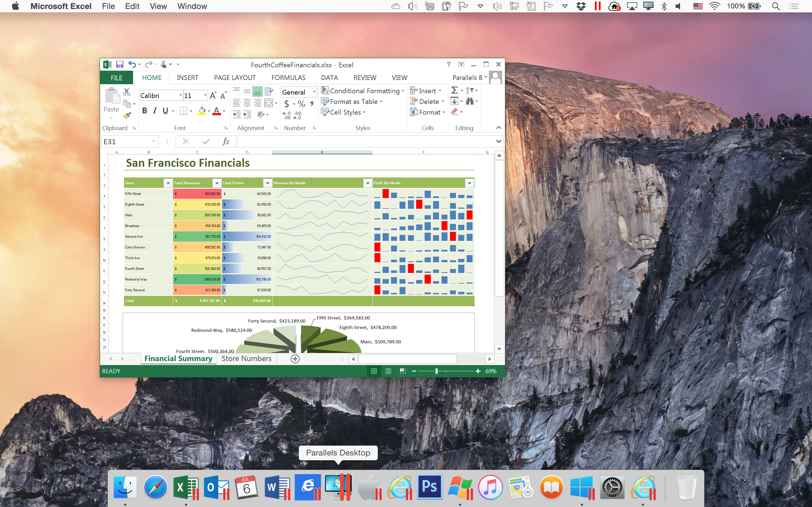The image size is (812, 507).
Task: Click the Cut scissors icon
Action: click(x=127, y=92)
